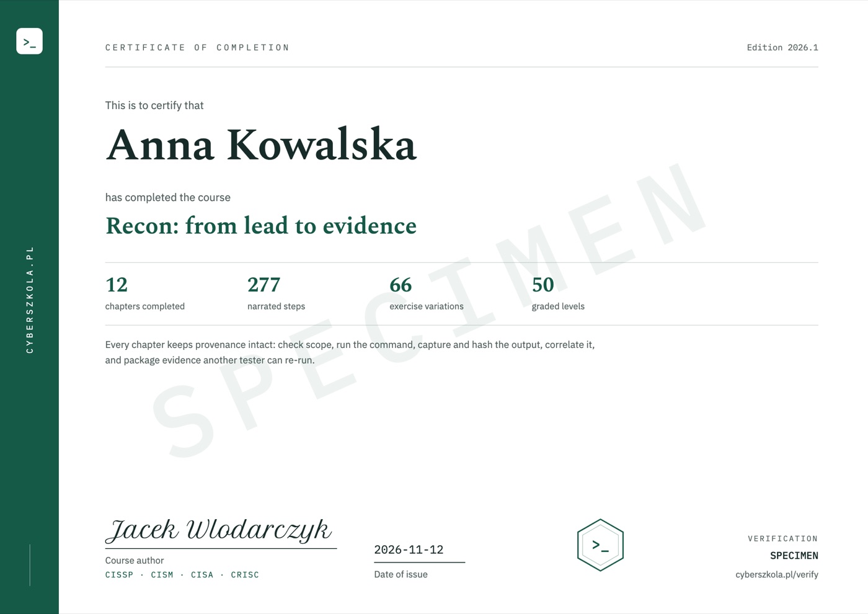Click the bold SPECIMEN verification code
Image resolution: width=868 pixels, height=614 pixels.
tap(794, 556)
